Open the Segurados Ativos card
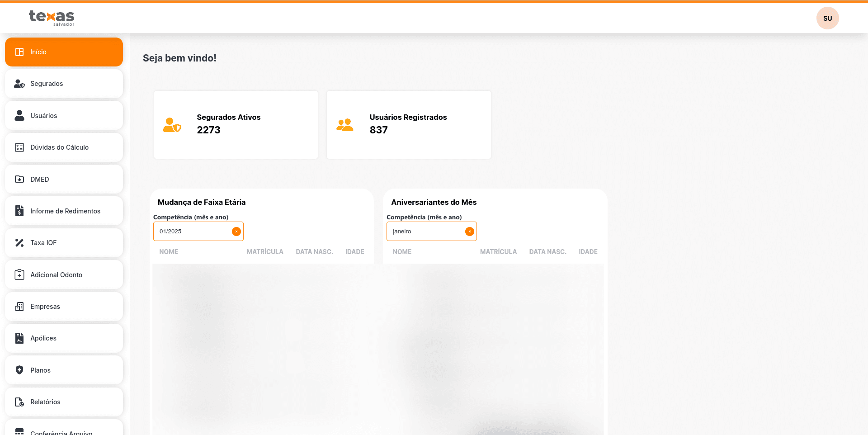The height and width of the screenshot is (435, 868). (236, 125)
